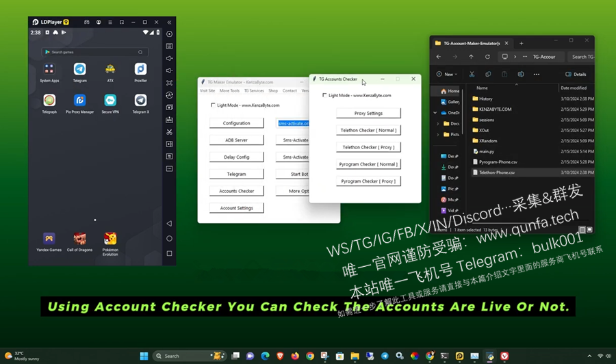Toggle Light Mode in TG Maker Emulator
Viewport: 616px width, 364px height.
point(213,105)
